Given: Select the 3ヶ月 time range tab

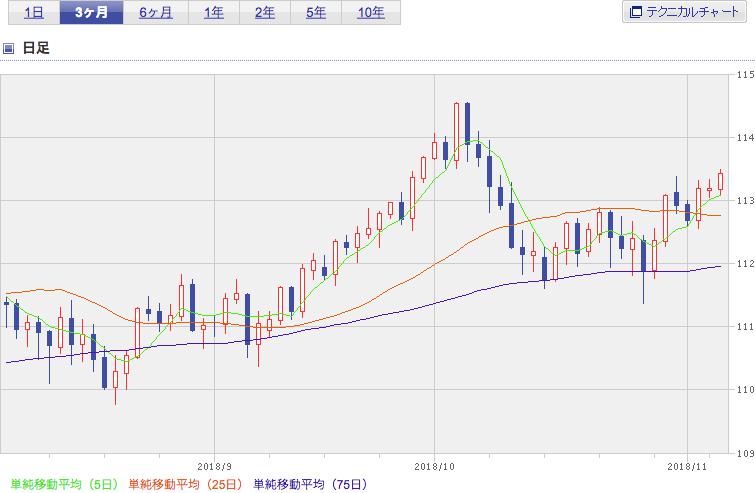Looking at the screenshot, I should [x=91, y=13].
